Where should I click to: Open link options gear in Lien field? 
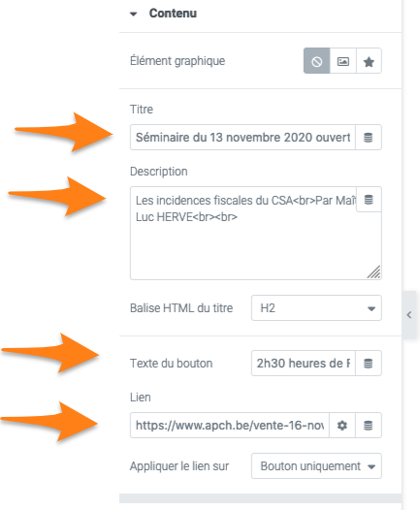coord(342,426)
